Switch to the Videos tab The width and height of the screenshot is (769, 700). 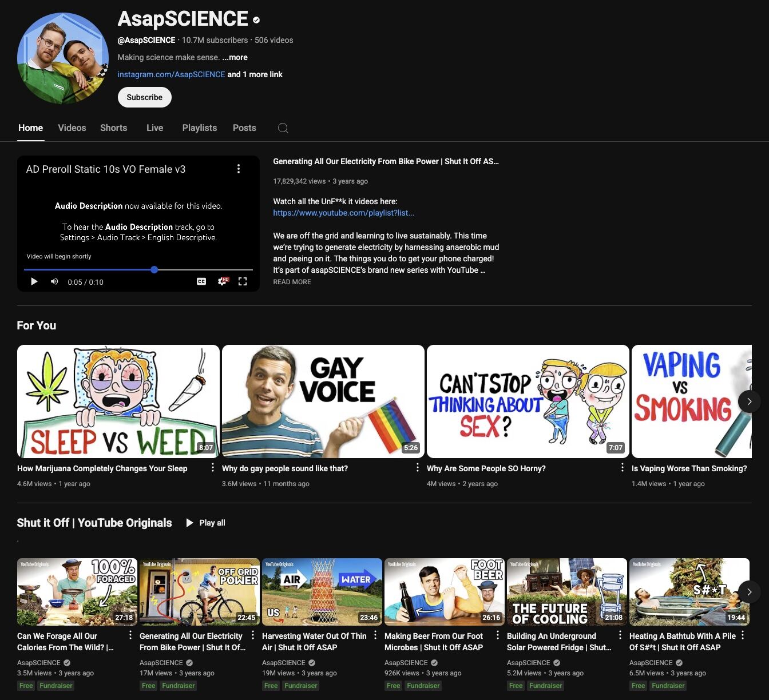click(72, 128)
